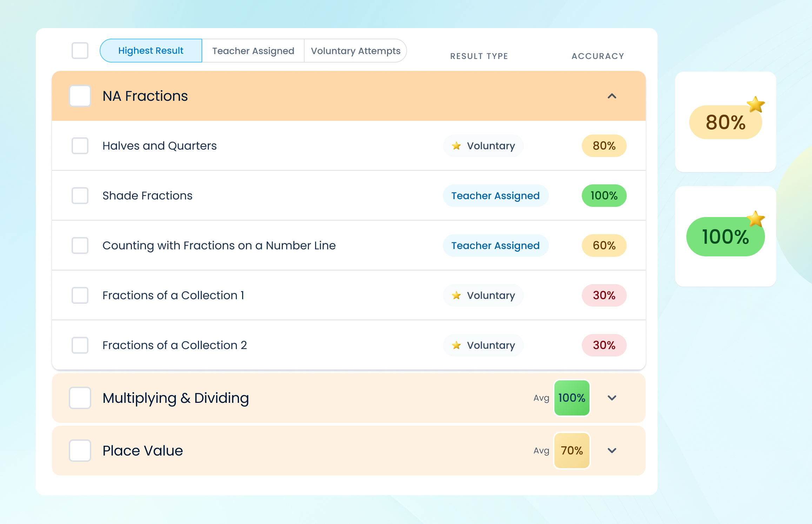
Task: Click the star icon on Halves and Quarters Voluntary badge
Action: pyautogui.click(x=457, y=146)
